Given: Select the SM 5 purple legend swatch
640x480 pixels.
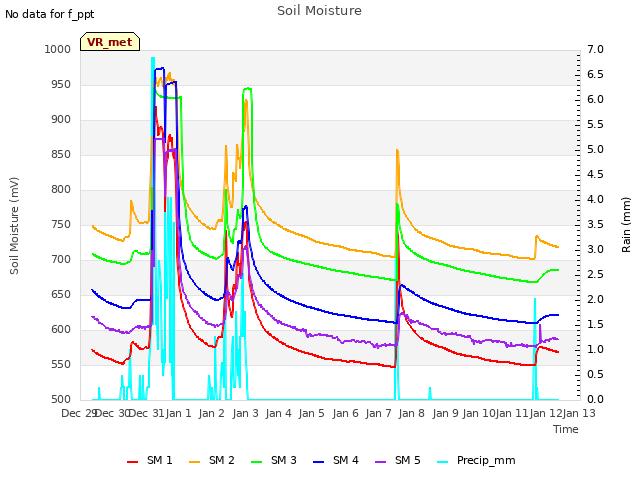Looking at the screenshot, I should (381, 461).
